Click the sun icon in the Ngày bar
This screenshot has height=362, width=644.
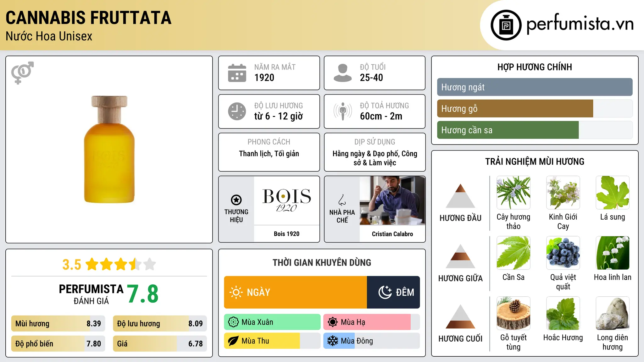point(236,292)
